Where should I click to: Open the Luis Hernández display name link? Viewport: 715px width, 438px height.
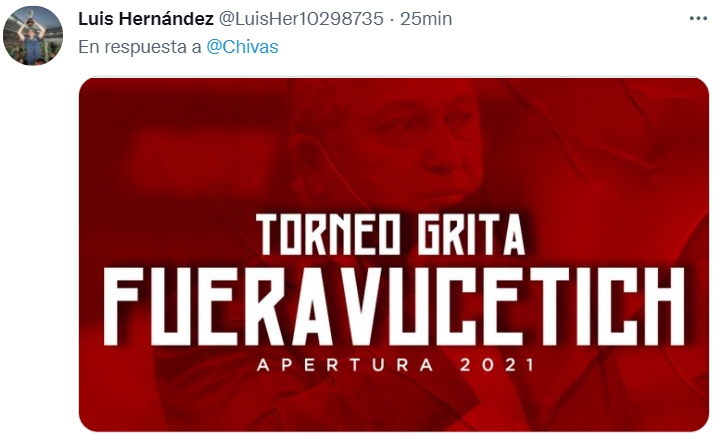146,19
